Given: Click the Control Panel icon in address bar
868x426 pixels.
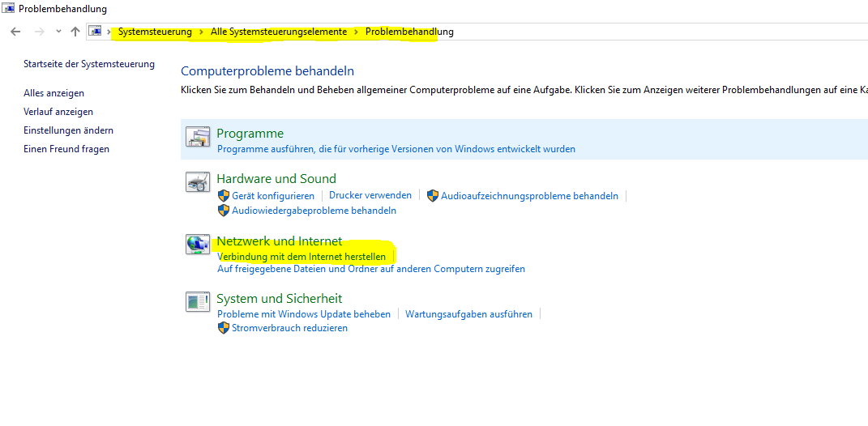Looking at the screenshot, I should (95, 32).
